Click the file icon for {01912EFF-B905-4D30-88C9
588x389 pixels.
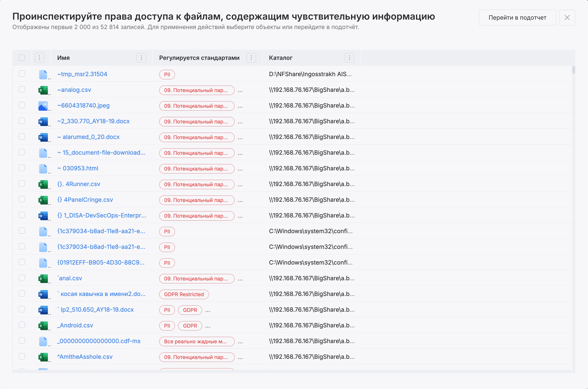click(43, 263)
